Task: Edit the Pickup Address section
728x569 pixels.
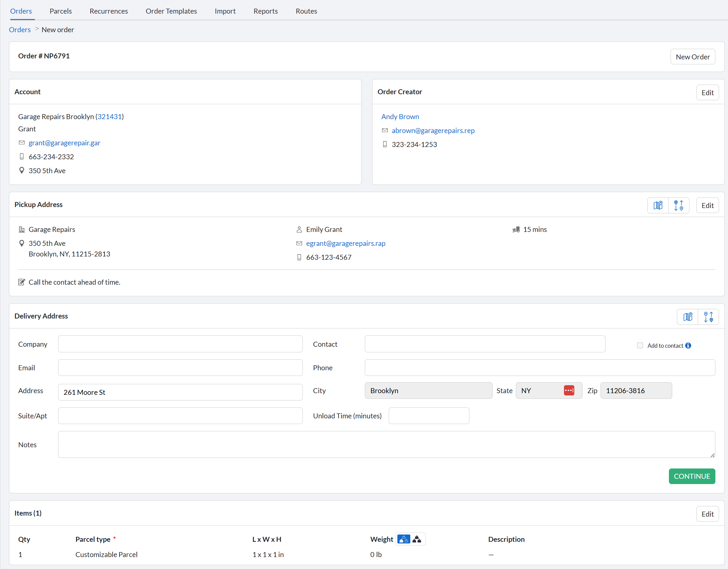Action: click(707, 205)
